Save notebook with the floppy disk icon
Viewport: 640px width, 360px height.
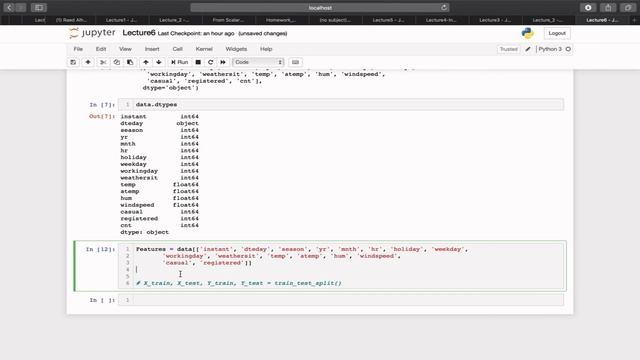pos(73,62)
